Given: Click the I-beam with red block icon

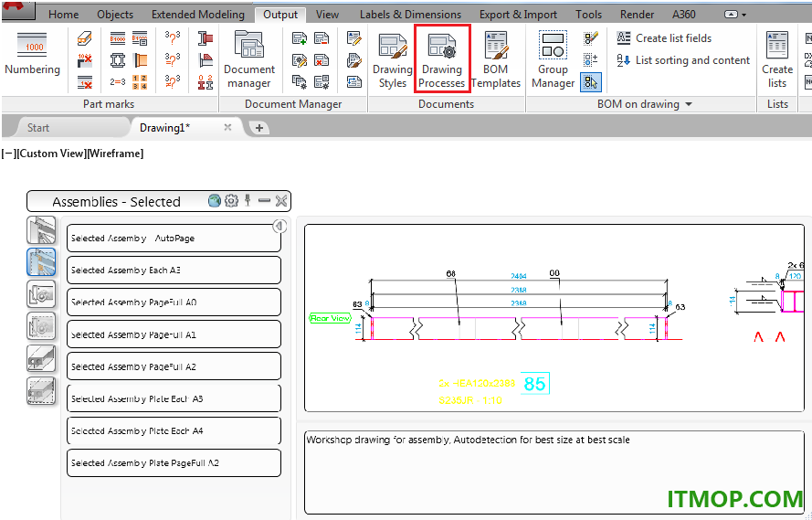Looking at the screenshot, I should 206,38.
